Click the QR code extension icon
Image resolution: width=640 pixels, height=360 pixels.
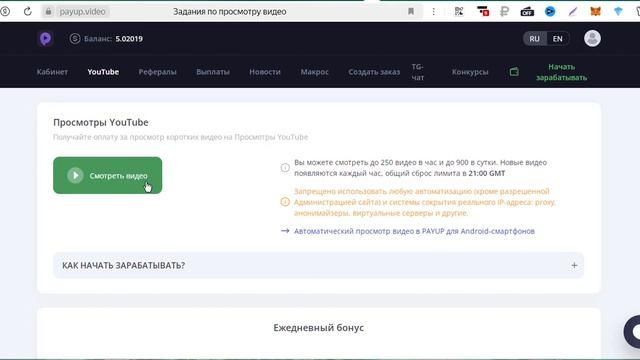459,11
